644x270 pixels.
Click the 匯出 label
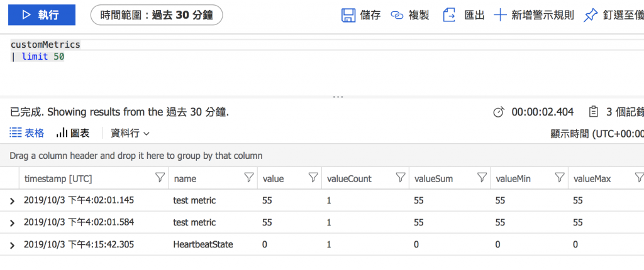[474, 16]
